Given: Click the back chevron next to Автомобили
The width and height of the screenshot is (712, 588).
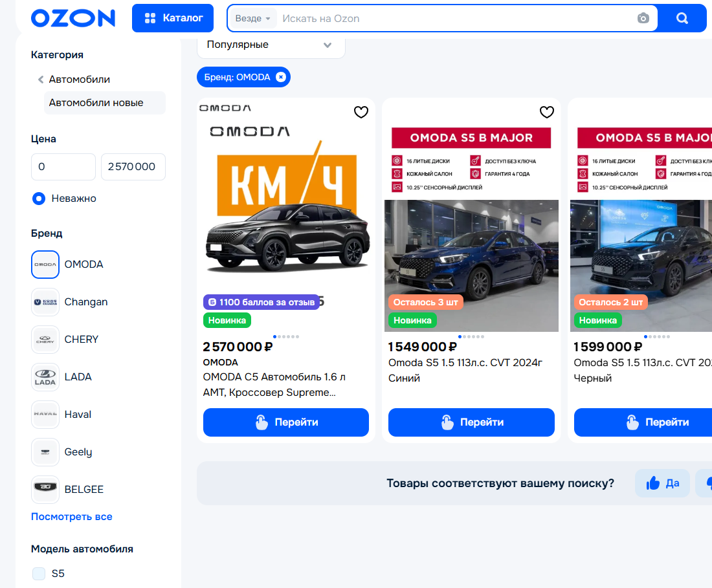Looking at the screenshot, I should (40, 80).
